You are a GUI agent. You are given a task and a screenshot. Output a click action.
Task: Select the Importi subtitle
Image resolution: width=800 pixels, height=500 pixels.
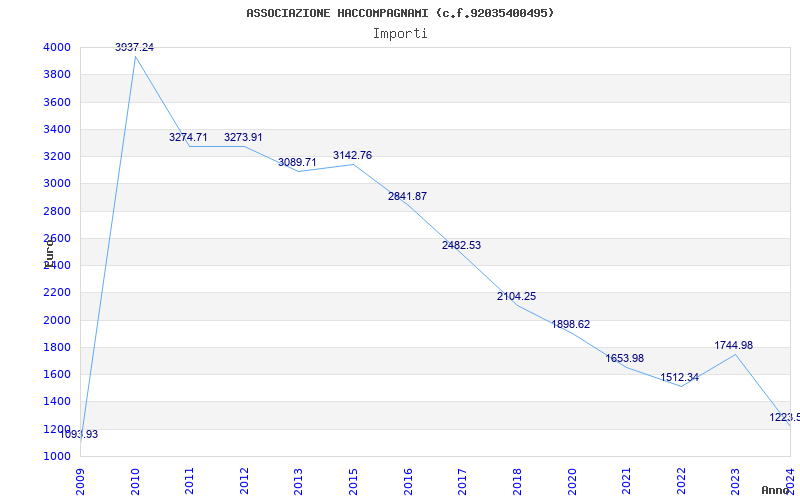[x=400, y=34]
